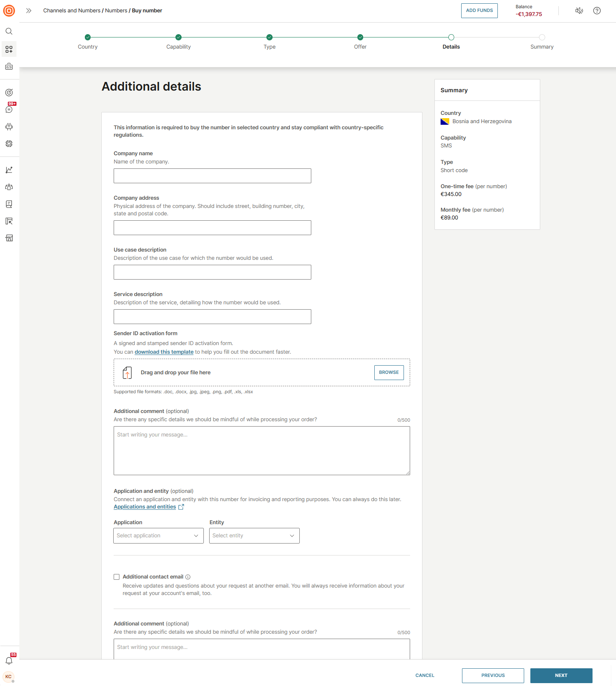Image resolution: width=616 pixels, height=686 pixels.
Task: Expand the sidebar with double chevron
Action: [x=29, y=11]
